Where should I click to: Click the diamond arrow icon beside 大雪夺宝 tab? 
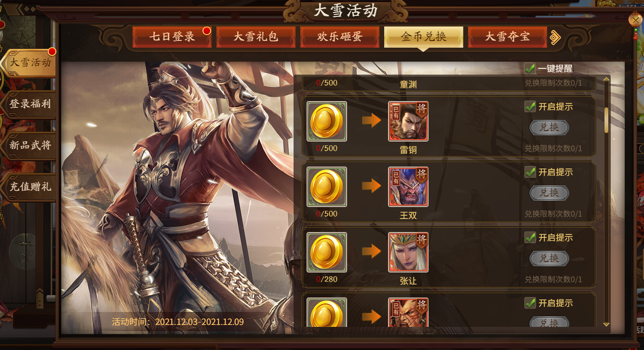click(x=555, y=37)
